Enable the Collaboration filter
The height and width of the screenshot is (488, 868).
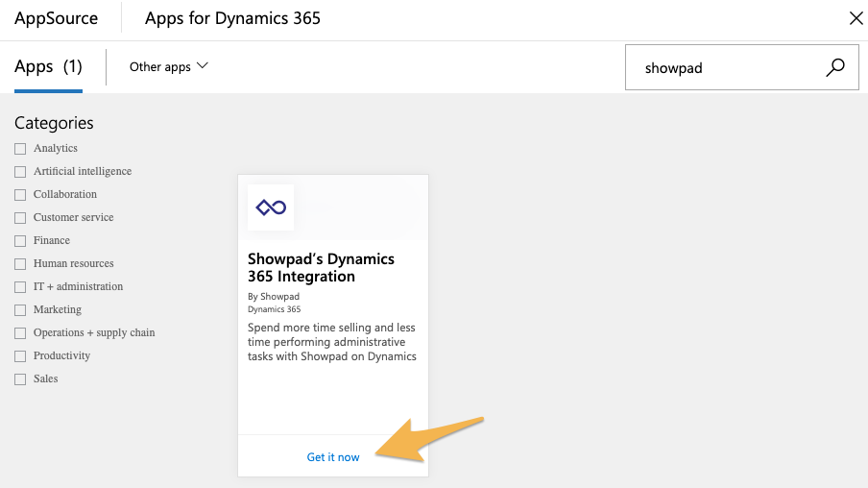coord(20,195)
